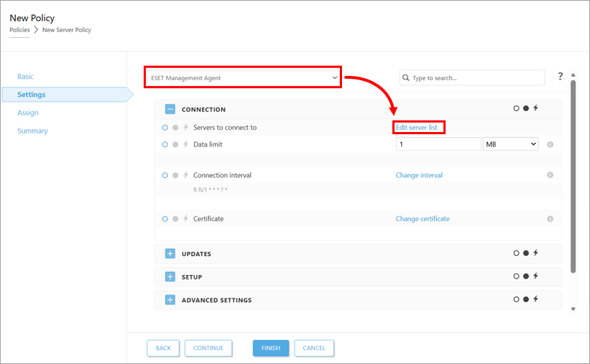Viewport: 590px width, 364px height.
Task: Select empty circle for Servers to connect to
Action: [166, 128]
